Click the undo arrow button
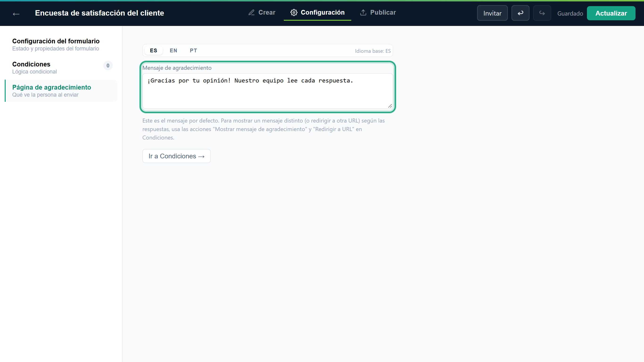 click(x=520, y=13)
